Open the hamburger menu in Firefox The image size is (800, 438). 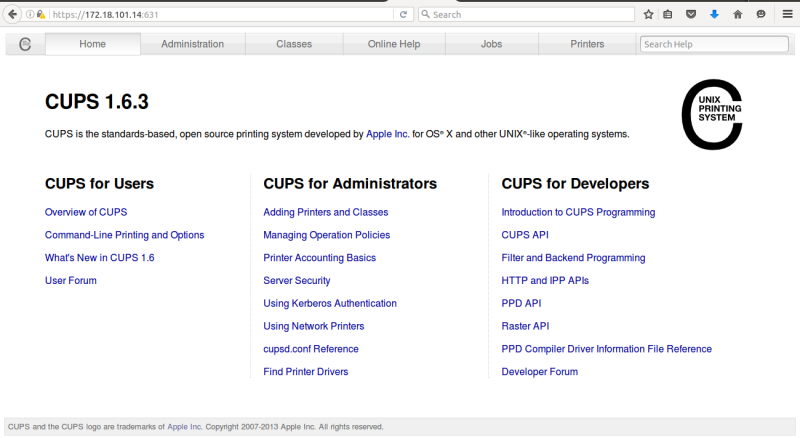click(x=788, y=14)
